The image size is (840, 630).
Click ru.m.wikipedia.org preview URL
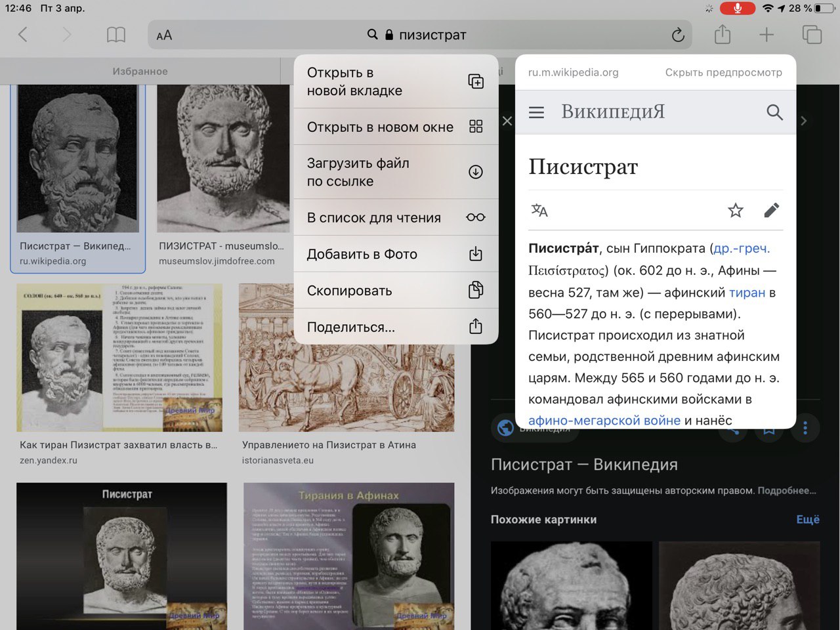(x=573, y=72)
